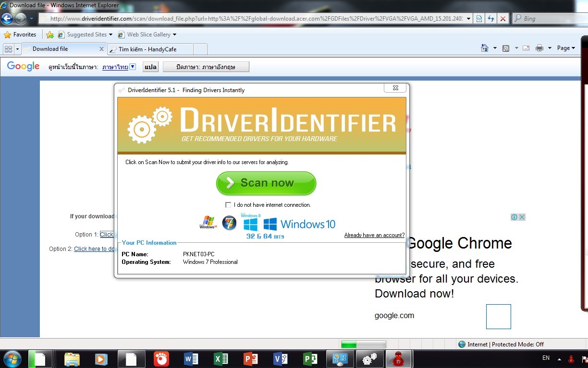
Task: Switch to DriverIdentifier gears taskbar icon
Action: [x=369, y=359]
